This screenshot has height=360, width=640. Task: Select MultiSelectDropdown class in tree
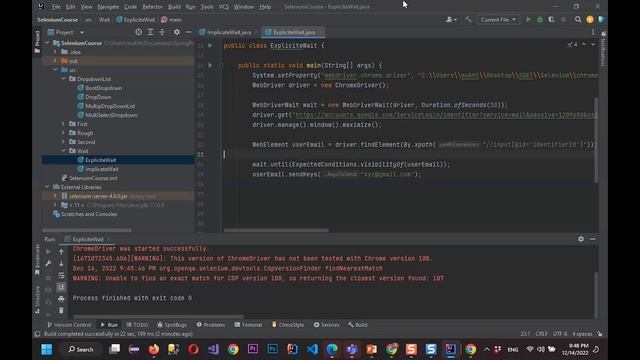pos(111,115)
